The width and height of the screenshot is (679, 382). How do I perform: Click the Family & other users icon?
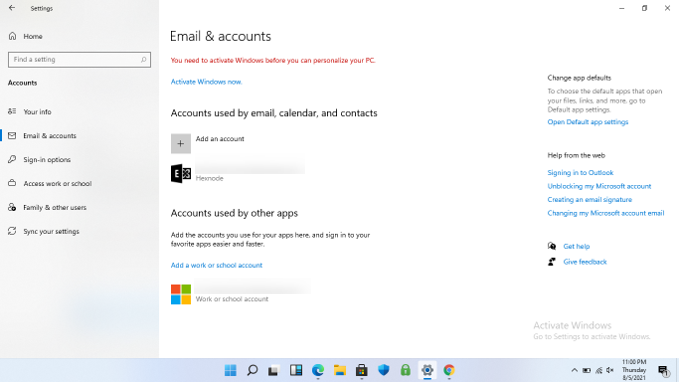pos(12,207)
